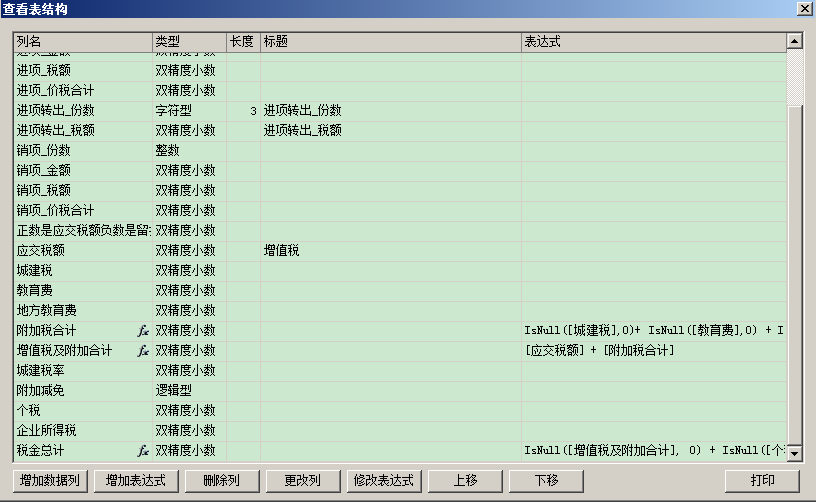The width and height of the screenshot is (816, 502).
Task: Move column up with 上移
Action: 465,481
